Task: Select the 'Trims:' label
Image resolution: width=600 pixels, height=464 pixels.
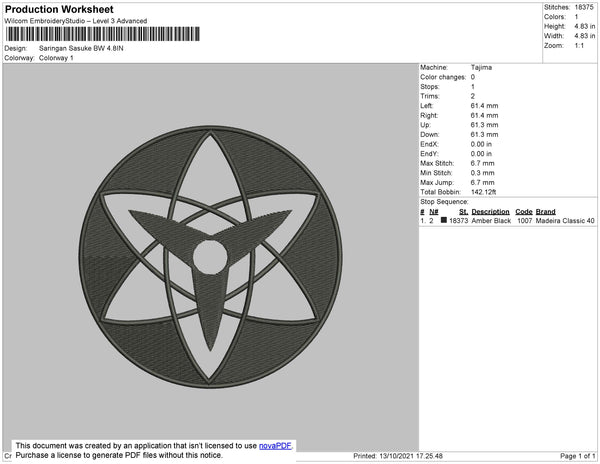Action: coord(430,96)
